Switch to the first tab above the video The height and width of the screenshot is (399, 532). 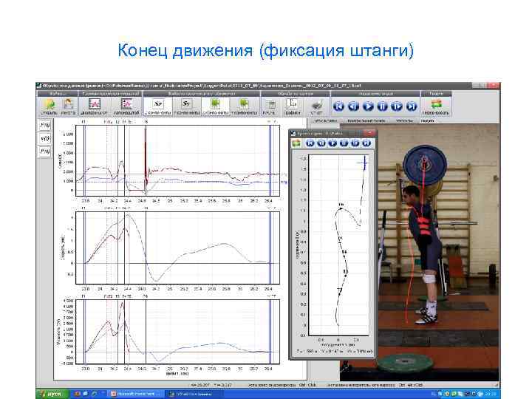[325, 120]
